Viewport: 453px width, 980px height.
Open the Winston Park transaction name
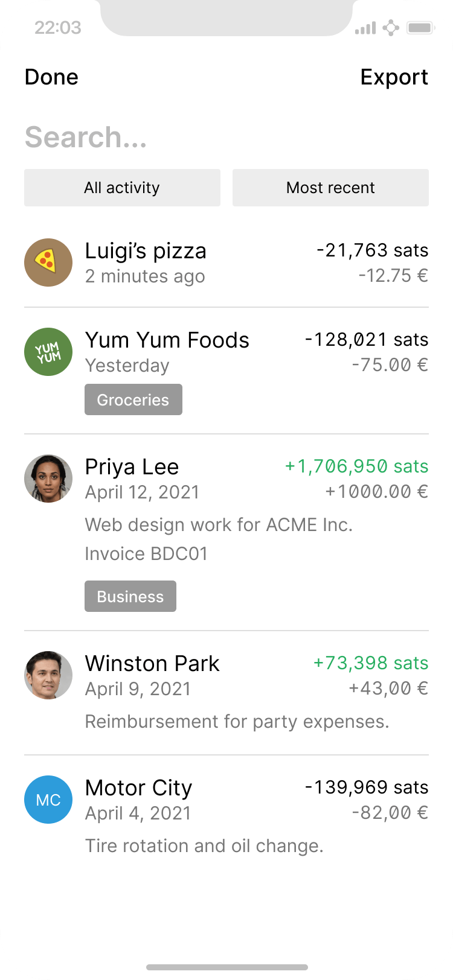click(152, 663)
